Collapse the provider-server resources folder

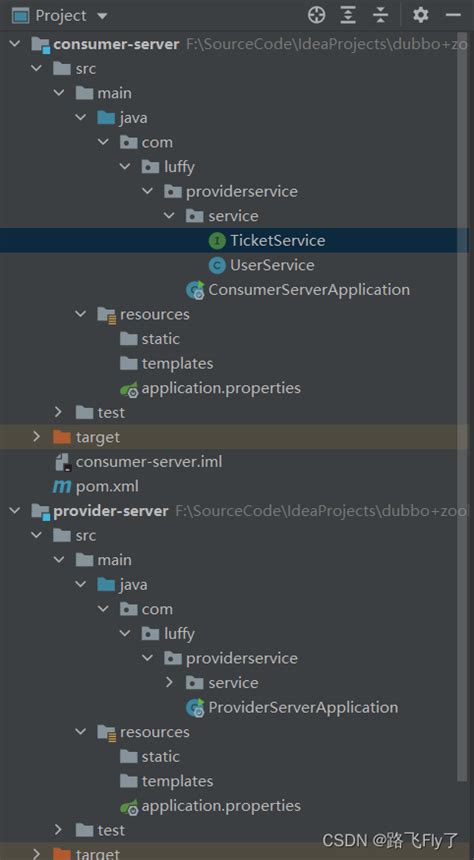(81, 732)
